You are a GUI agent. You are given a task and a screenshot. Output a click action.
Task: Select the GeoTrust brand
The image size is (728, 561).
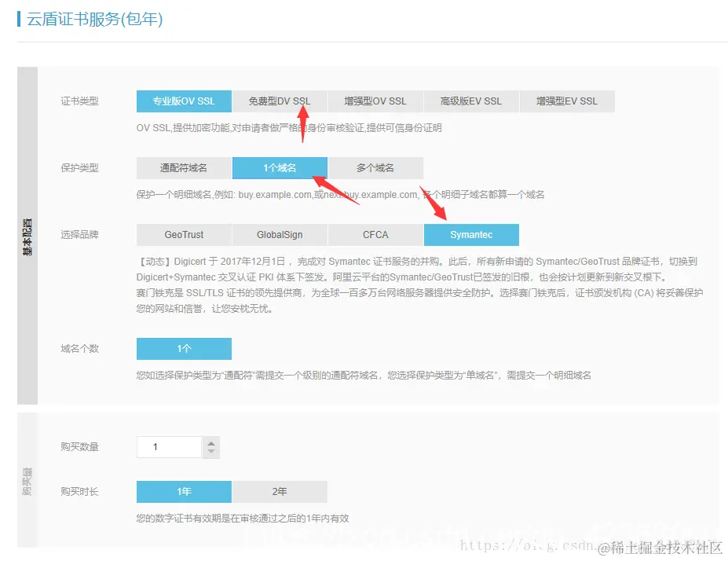184,235
